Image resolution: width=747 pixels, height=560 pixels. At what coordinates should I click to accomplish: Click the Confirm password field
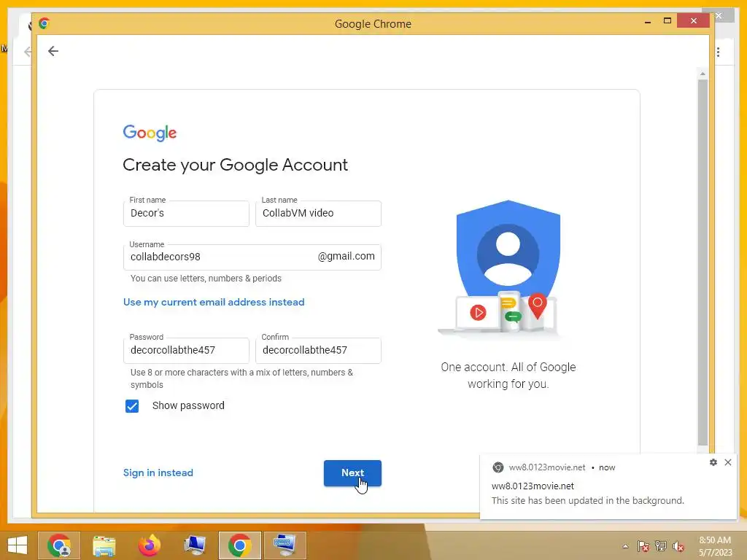pyautogui.click(x=318, y=351)
